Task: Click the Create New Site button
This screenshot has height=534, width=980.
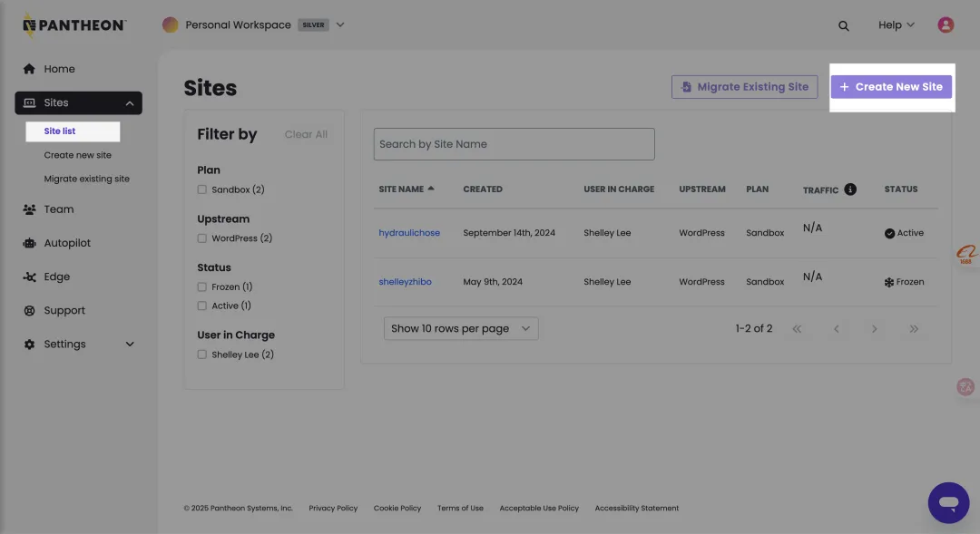Action: [891, 87]
